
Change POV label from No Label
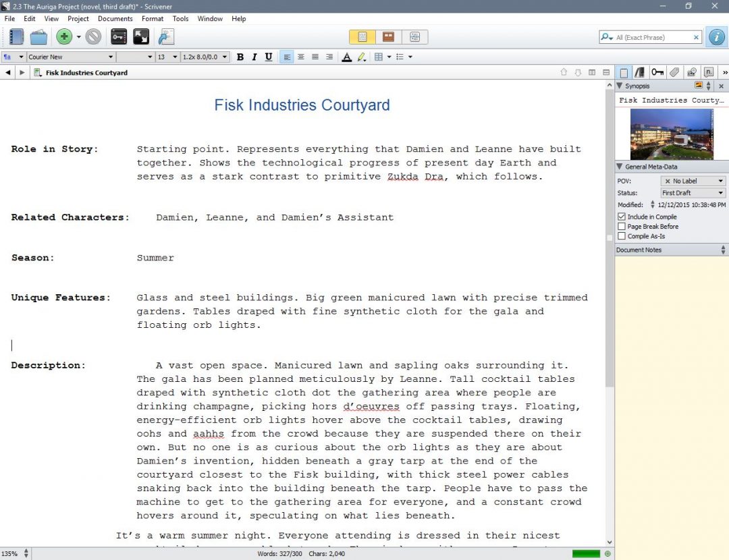point(693,181)
